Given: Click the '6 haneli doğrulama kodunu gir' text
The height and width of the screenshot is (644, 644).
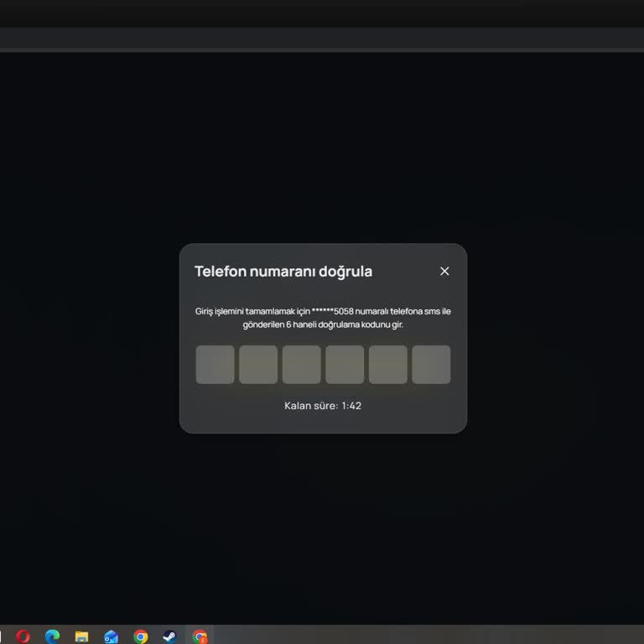Looking at the screenshot, I should [345, 325].
